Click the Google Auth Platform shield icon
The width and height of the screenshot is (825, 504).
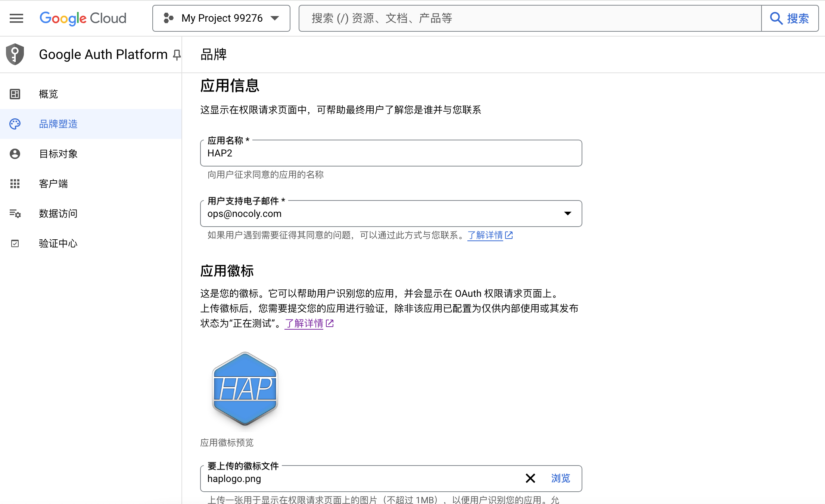tap(15, 55)
